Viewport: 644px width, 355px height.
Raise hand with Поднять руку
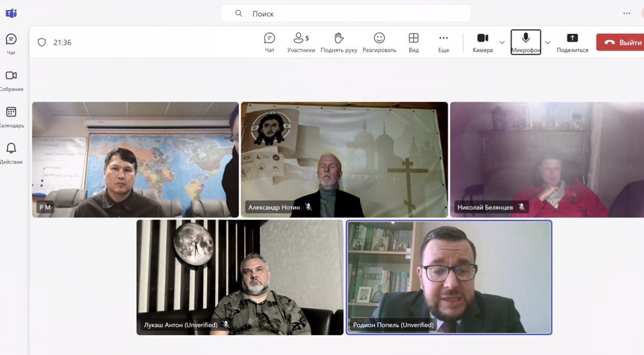pos(339,43)
